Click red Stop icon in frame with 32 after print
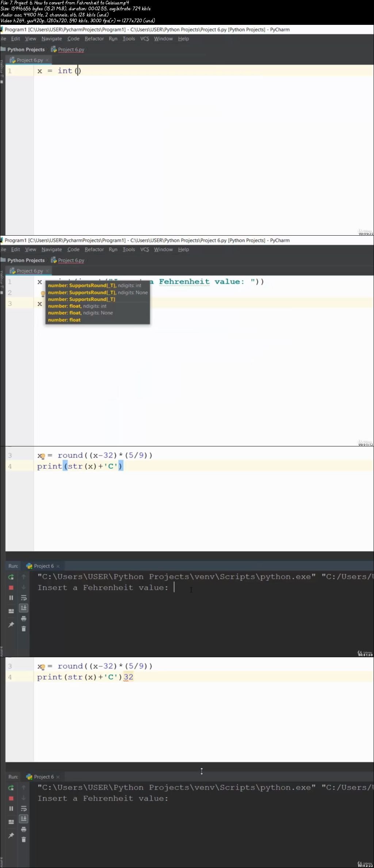 (11, 798)
